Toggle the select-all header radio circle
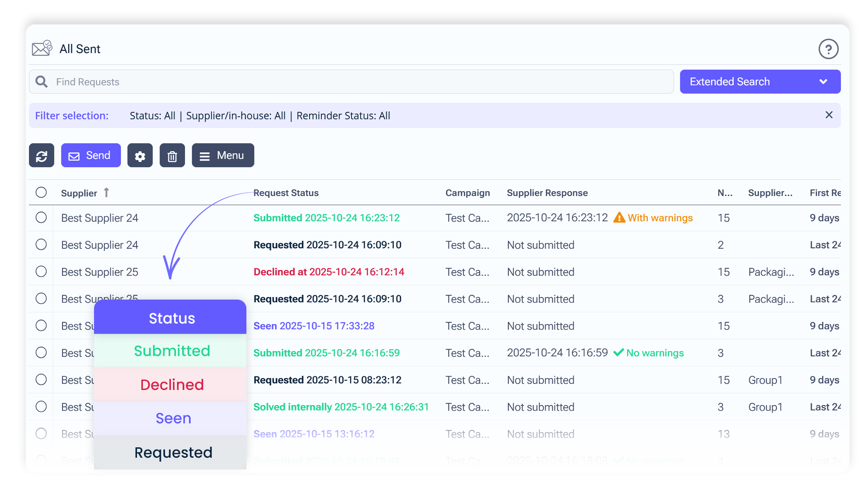 pos(41,192)
